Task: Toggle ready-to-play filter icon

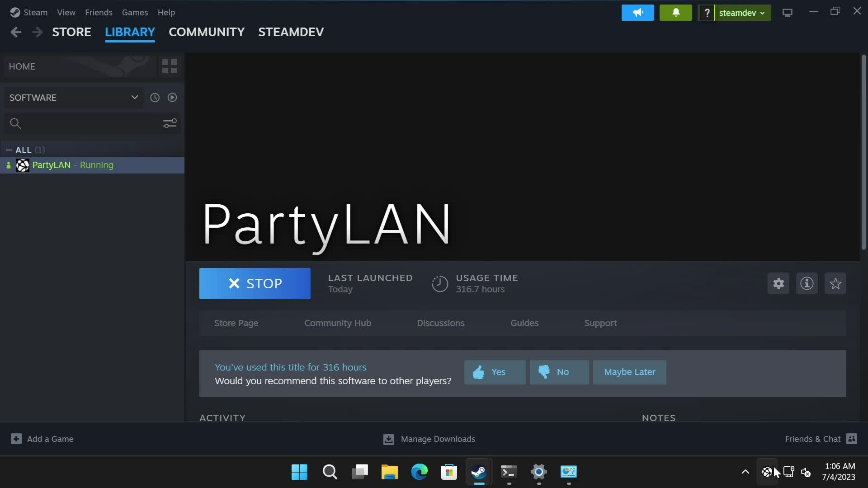Action: click(x=172, y=98)
